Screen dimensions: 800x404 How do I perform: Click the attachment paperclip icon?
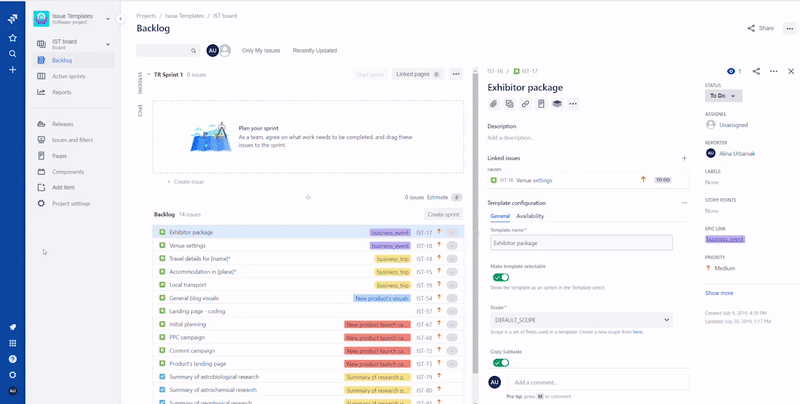(493, 104)
